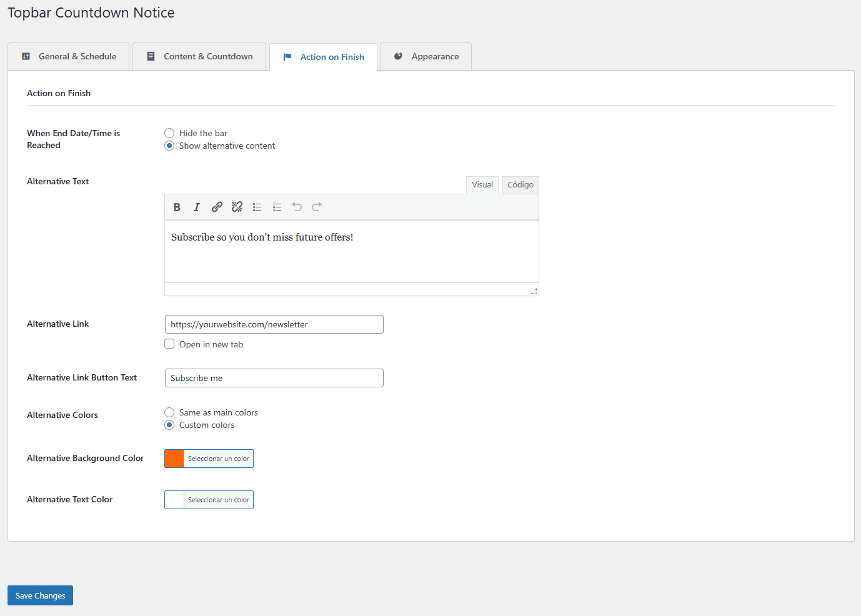The height and width of the screenshot is (616, 861).
Task: Create a bulleted list in the editor
Action: click(x=257, y=207)
